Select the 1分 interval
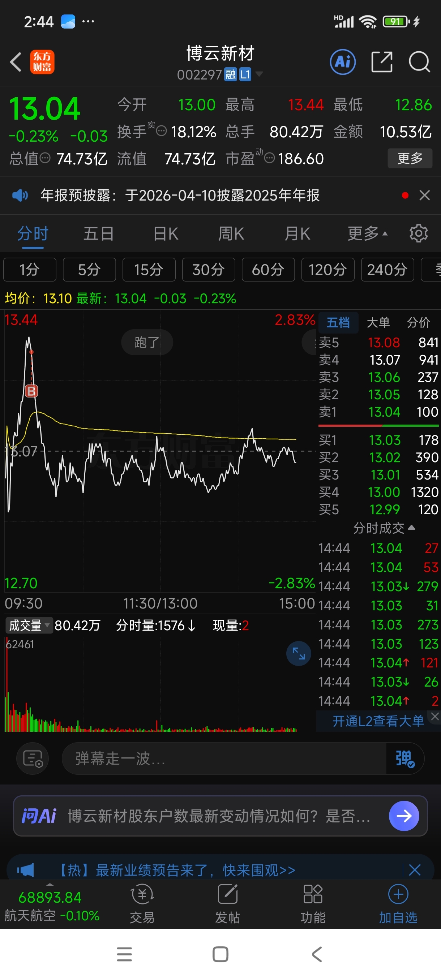 30,269
